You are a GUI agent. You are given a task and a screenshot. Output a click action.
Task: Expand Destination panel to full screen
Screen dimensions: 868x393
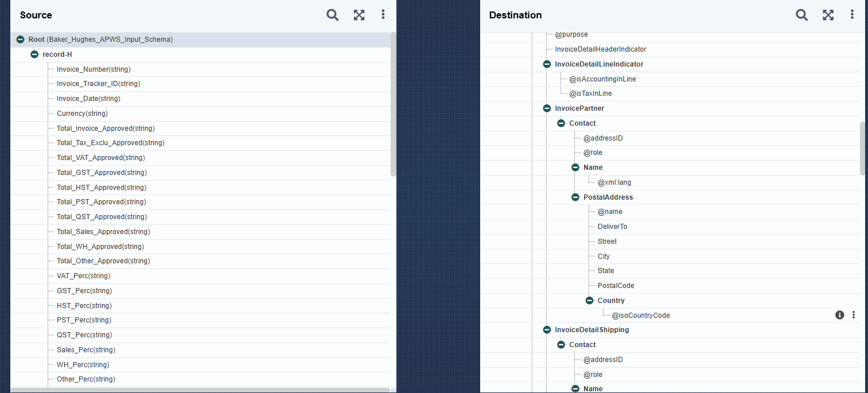pos(828,15)
